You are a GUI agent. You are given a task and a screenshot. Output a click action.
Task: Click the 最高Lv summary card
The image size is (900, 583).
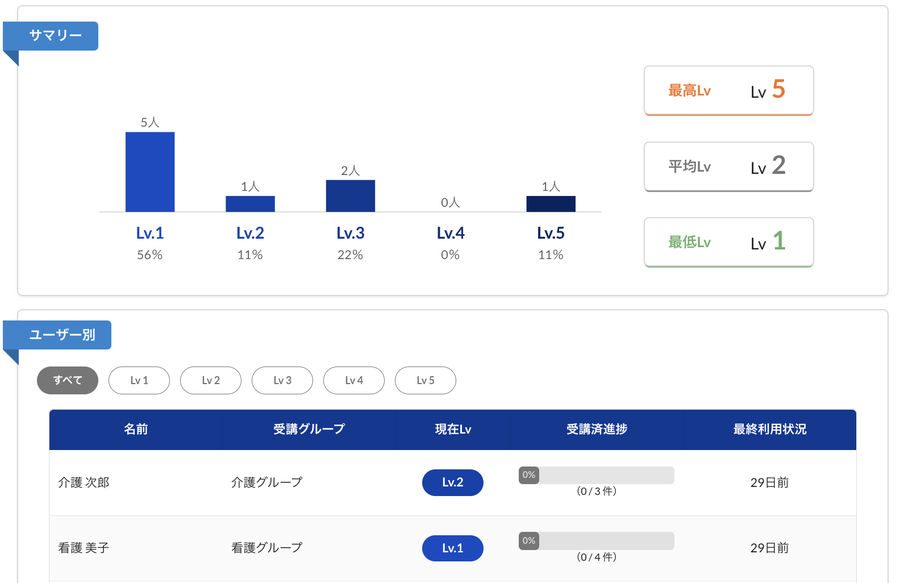(x=729, y=91)
